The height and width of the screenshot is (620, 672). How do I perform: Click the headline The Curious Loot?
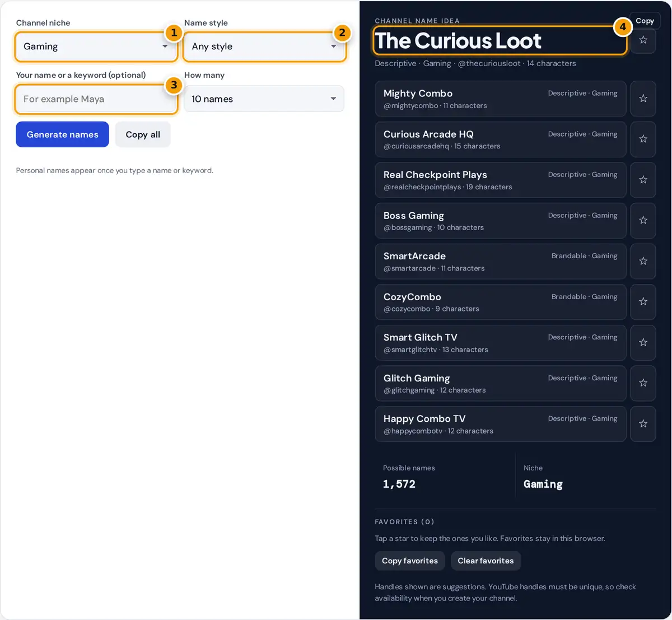pyautogui.click(x=458, y=41)
